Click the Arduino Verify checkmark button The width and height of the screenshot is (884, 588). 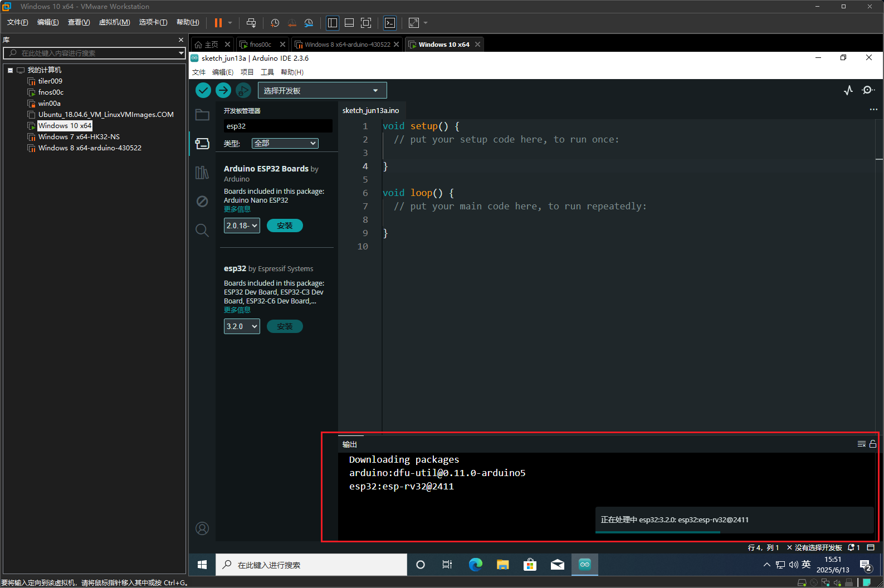(203, 90)
